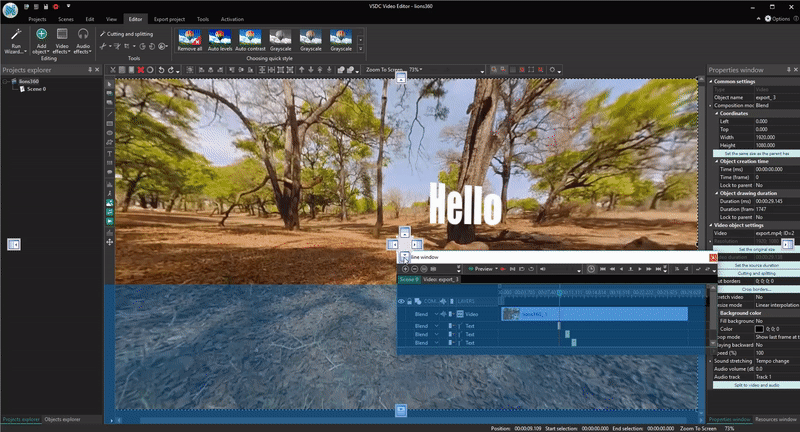800x432 pixels.
Task: Click the redo arrow icon
Action: (171, 70)
